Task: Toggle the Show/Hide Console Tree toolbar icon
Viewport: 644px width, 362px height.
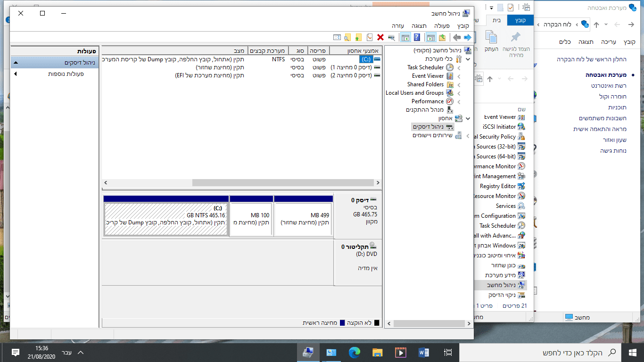Action: point(430,37)
